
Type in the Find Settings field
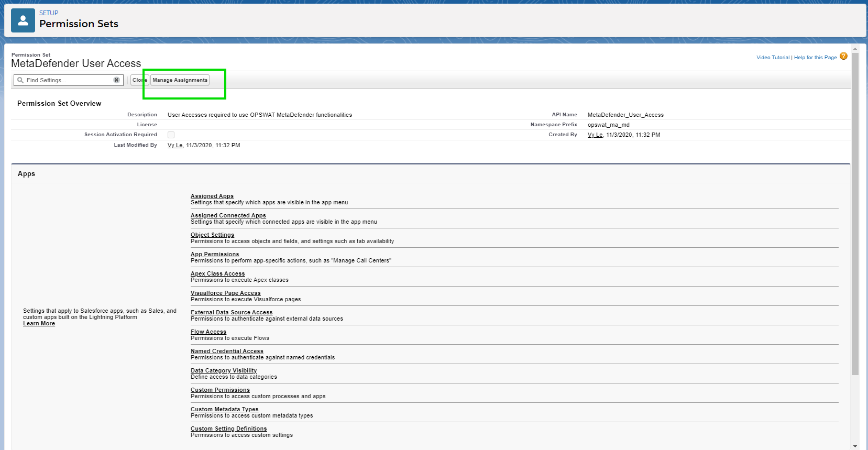(68, 80)
